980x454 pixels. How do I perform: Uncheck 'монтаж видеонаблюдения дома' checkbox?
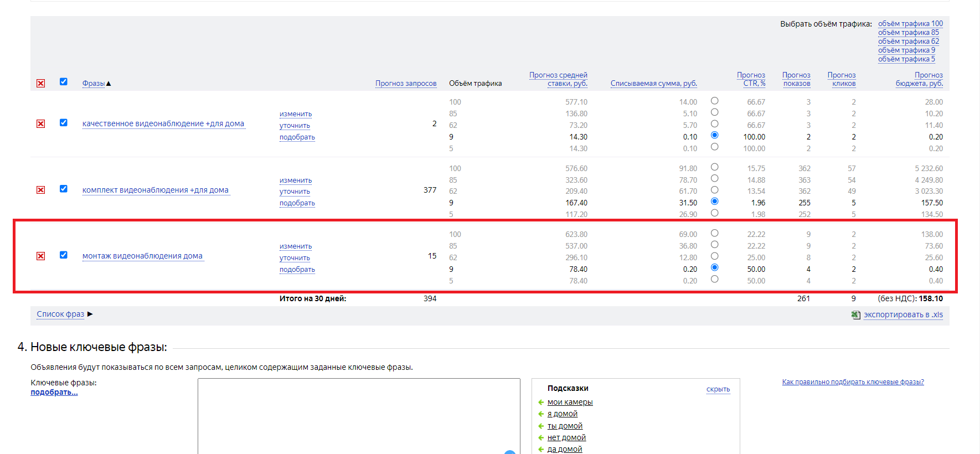[64, 255]
